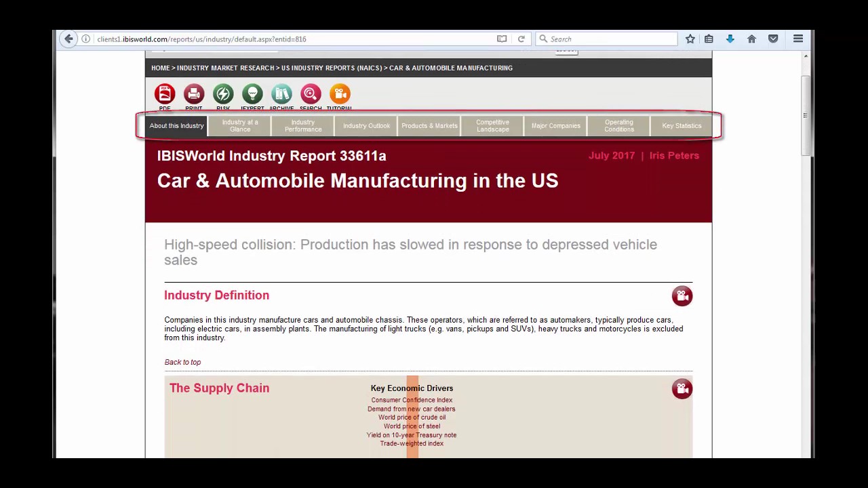Screen dimensions: 868x488
Task: Click the Iris Peters author name
Action: pyautogui.click(x=674, y=155)
